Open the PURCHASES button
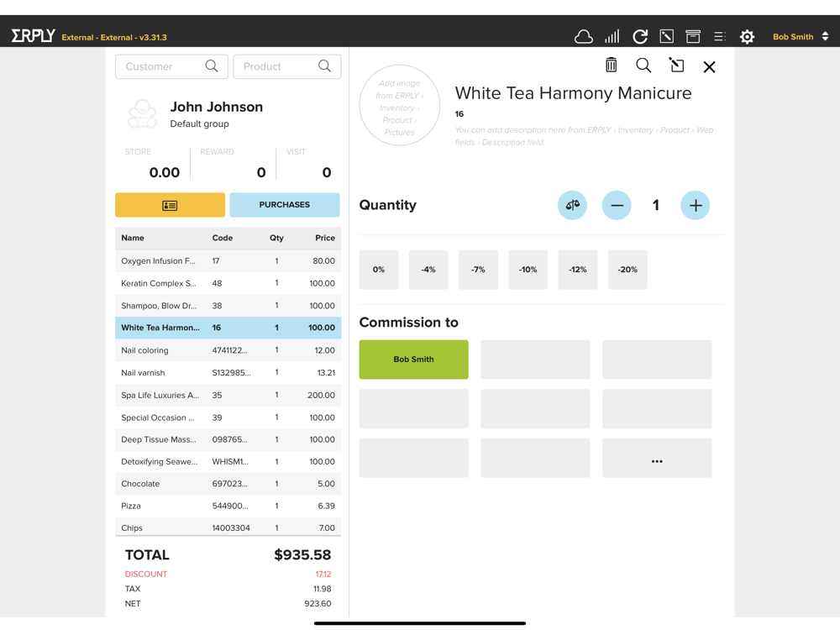Screen dimensions: 840x630 click(285, 205)
